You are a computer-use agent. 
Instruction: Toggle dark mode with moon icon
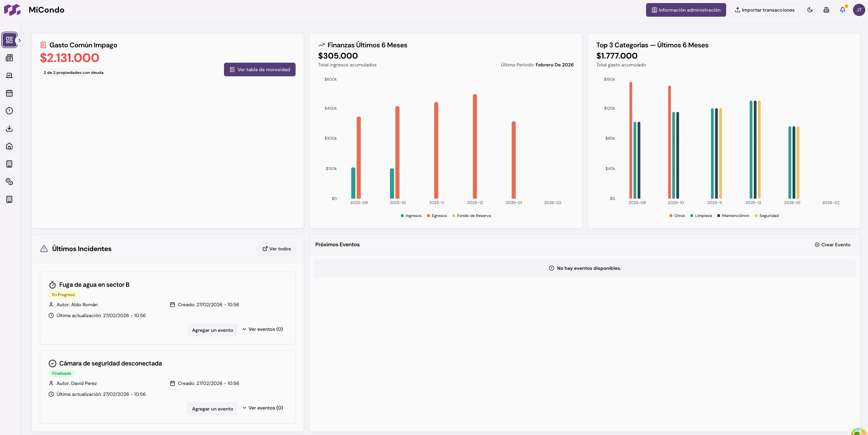pyautogui.click(x=810, y=10)
